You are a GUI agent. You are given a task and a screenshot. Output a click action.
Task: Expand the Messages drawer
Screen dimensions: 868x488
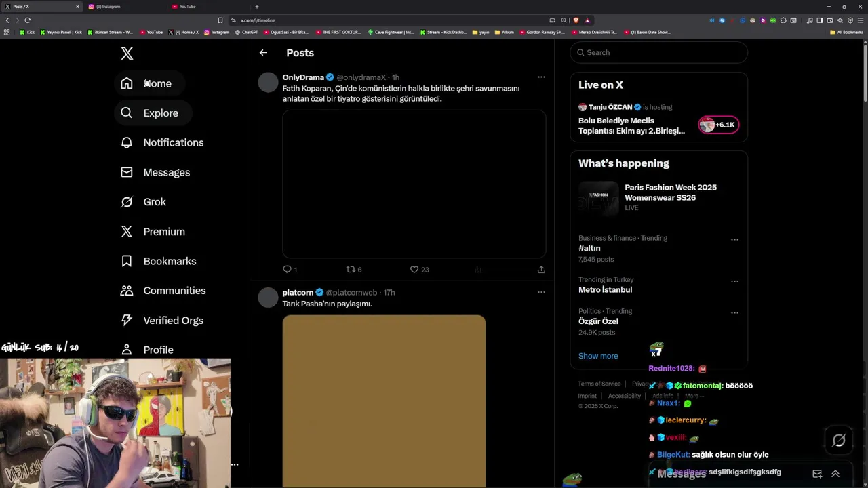point(835,474)
